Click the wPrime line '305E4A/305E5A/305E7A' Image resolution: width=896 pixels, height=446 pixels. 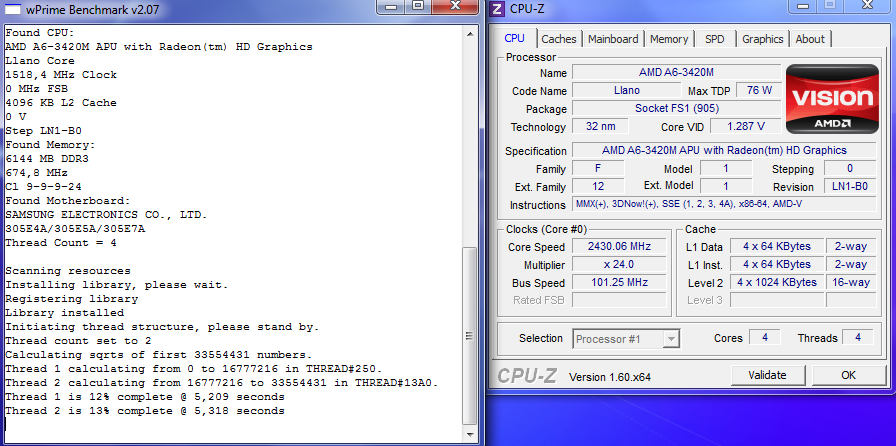tap(75, 229)
